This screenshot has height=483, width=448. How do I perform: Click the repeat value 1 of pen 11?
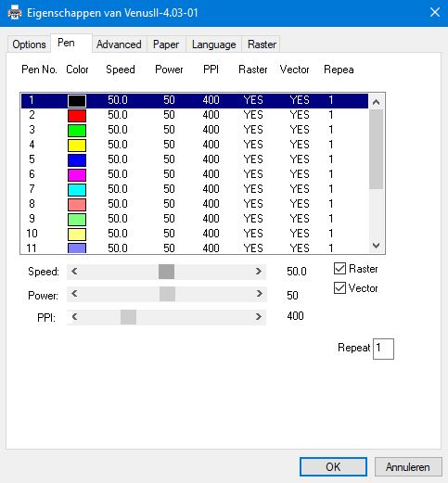331,248
